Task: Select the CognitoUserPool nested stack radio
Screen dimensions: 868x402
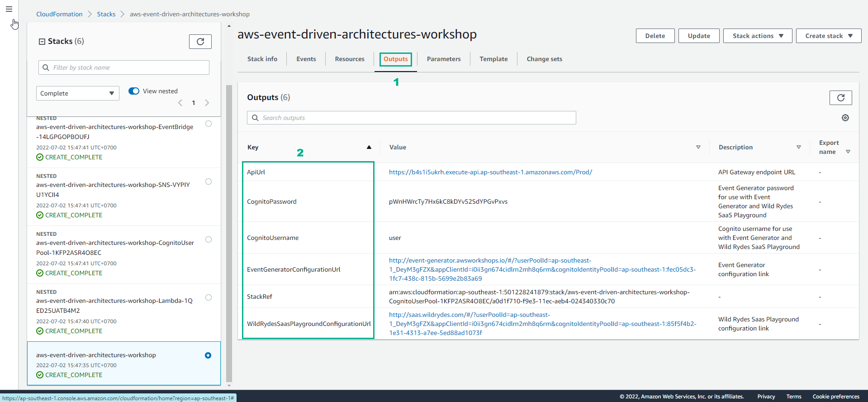Action: 209,239
